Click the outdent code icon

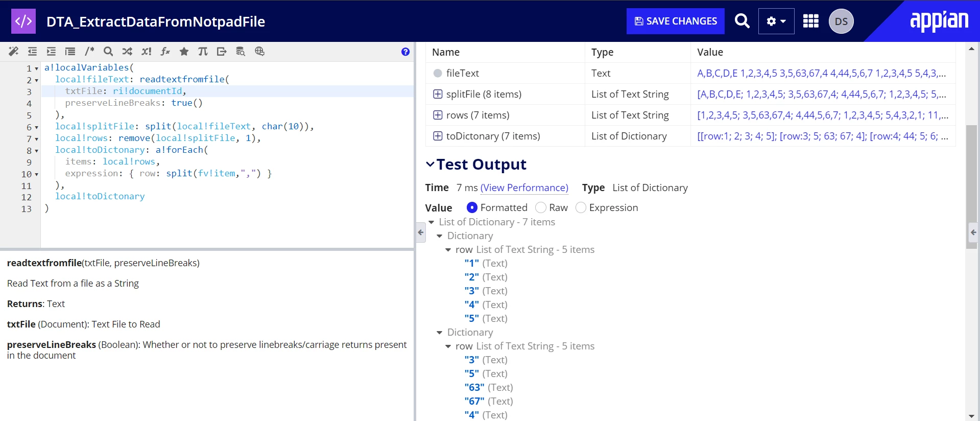point(32,51)
